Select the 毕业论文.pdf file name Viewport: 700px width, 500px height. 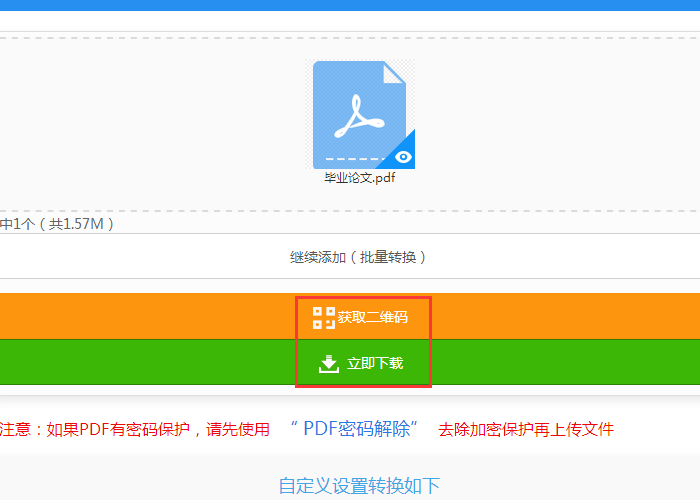(x=360, y=178)
